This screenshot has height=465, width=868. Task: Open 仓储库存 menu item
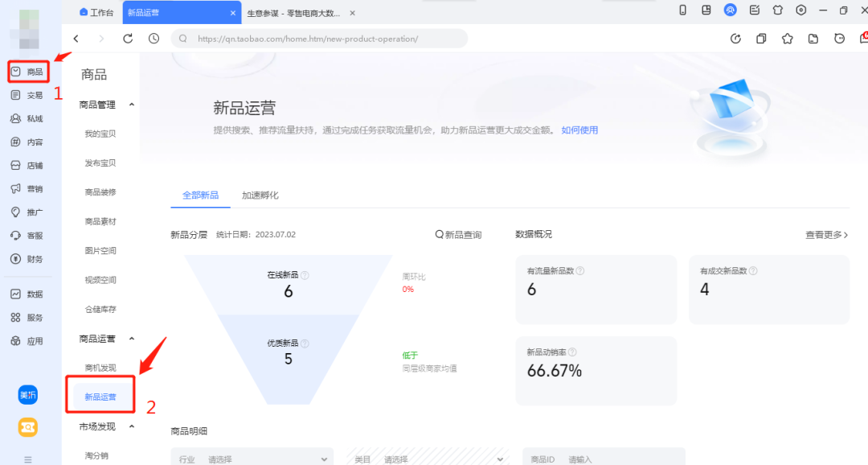(x=100, y=309)
